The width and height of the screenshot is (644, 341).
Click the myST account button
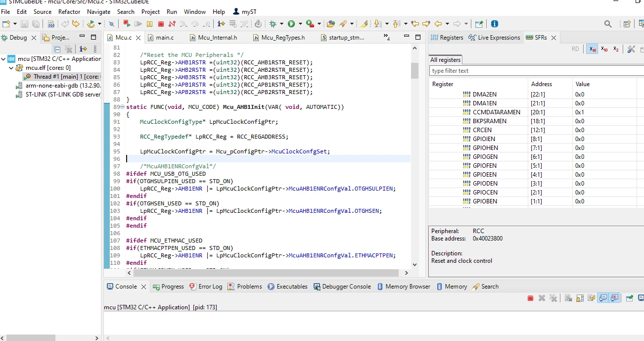245,11
